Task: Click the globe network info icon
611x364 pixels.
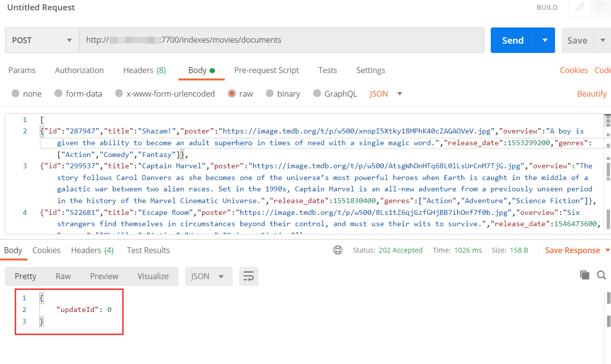Action: pos(338,250)
